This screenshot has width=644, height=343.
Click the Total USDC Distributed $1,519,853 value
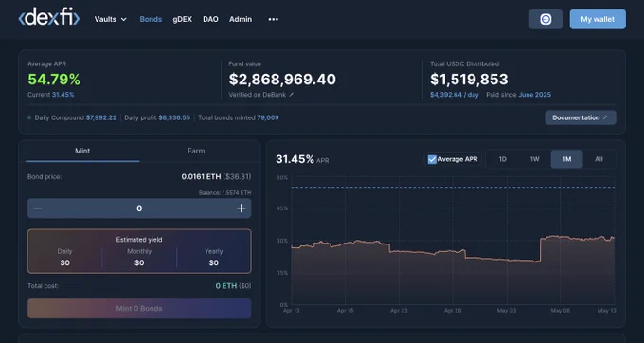[469, 80]
